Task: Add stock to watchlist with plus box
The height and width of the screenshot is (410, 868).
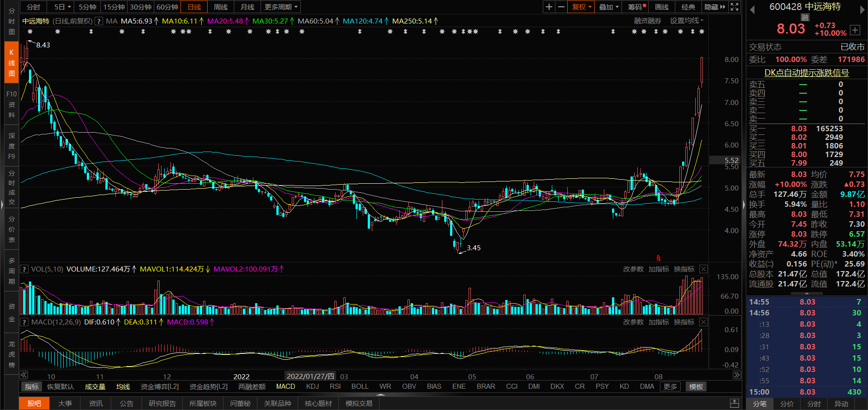Action: 855,30
